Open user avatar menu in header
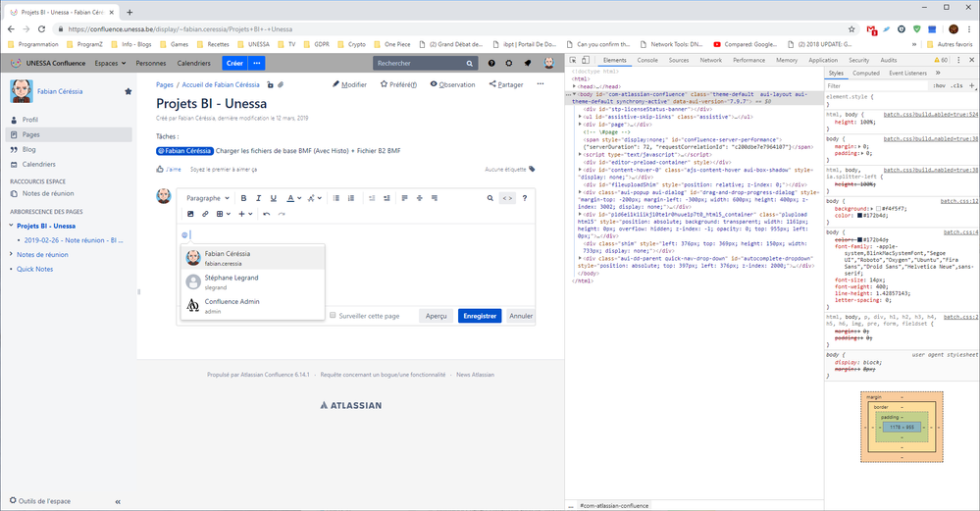Screen dimensions: 980x511 (x=548, y=63)
